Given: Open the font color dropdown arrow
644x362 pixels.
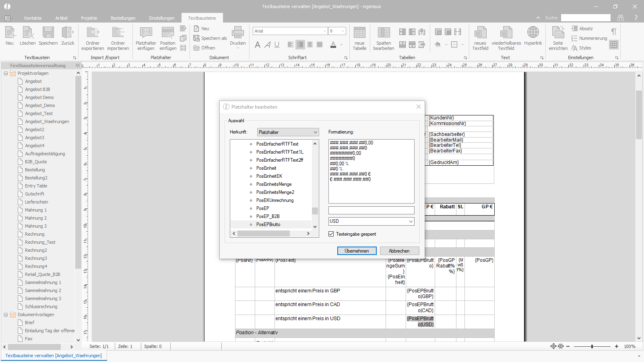Looking at the screenshot, I should tap(341, 45).
